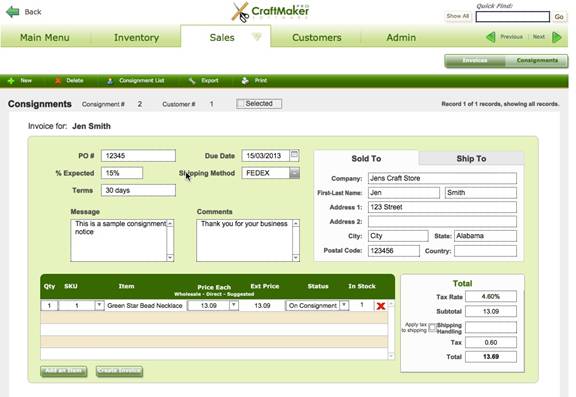Open the Due Date calendar picker icon
This screenshot has height=397, width=576.
(x=295, y=155)
